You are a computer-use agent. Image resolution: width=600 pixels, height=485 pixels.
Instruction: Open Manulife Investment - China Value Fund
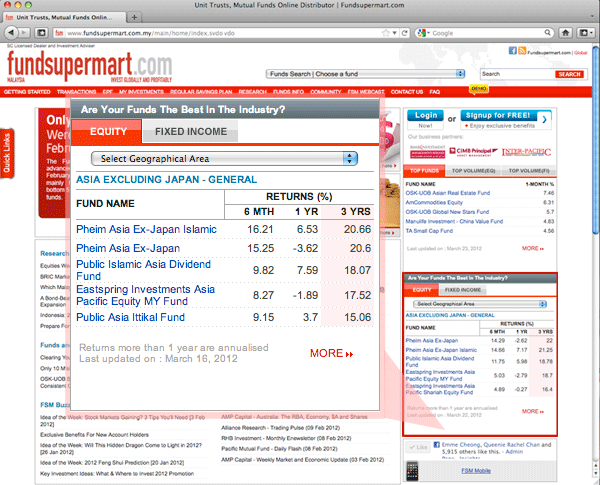454,221
